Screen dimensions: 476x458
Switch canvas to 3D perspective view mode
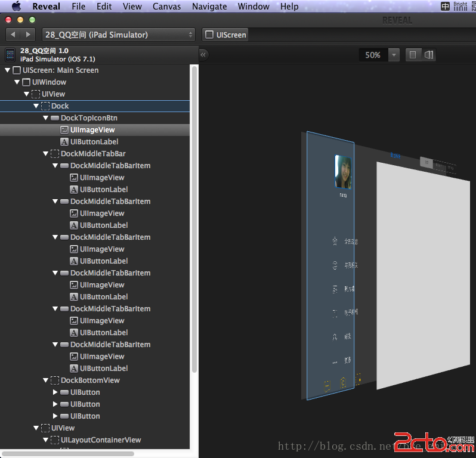[428, 55]
